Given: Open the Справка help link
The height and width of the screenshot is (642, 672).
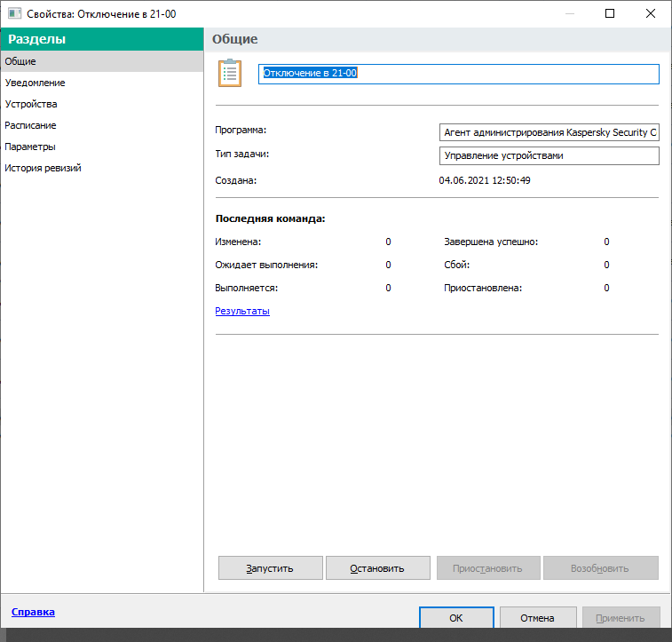Looking at the screenshot, I should click(x=33, y=612).
